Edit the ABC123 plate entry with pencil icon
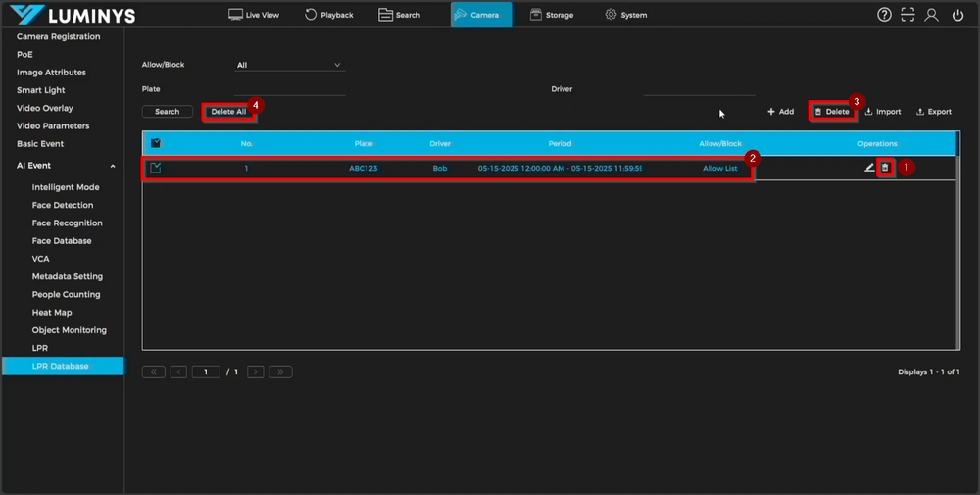Image resolution: width=980 pixels, height=495 pixels. 869,168
